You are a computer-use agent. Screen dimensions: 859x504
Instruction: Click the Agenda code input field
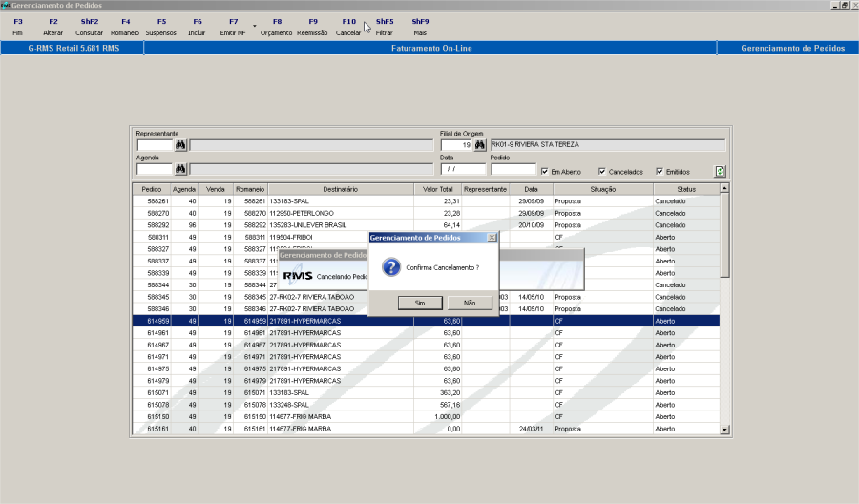[155, 169]
